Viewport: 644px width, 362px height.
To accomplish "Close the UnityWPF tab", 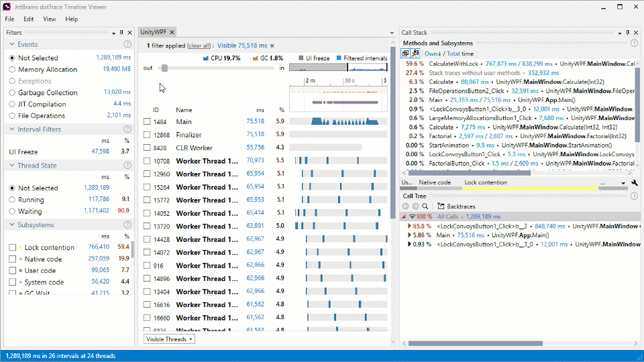I will (x=172, y=32).
